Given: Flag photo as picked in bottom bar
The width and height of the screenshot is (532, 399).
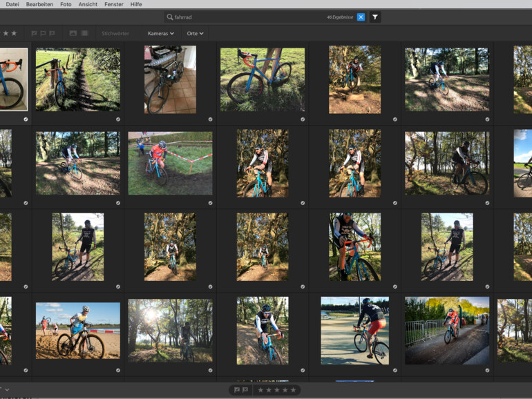Looking at the screenshot, I should point(237,390).
